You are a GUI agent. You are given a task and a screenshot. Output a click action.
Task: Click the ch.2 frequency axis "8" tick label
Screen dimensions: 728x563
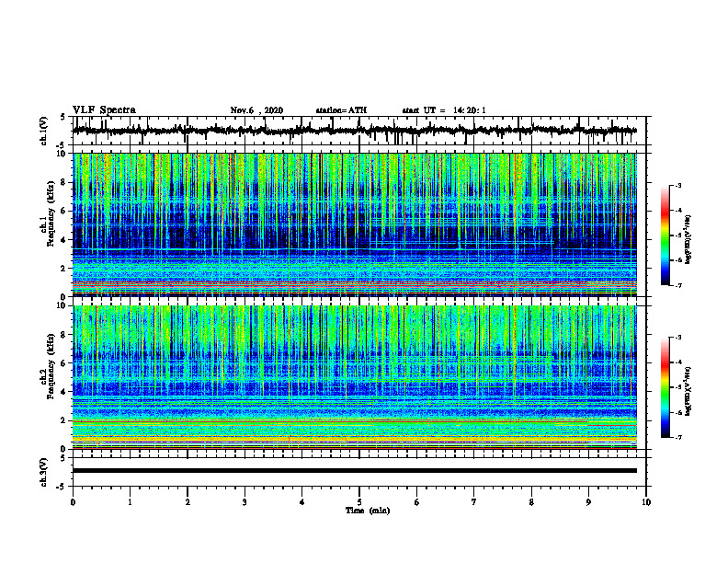click(x=64, y=335)
